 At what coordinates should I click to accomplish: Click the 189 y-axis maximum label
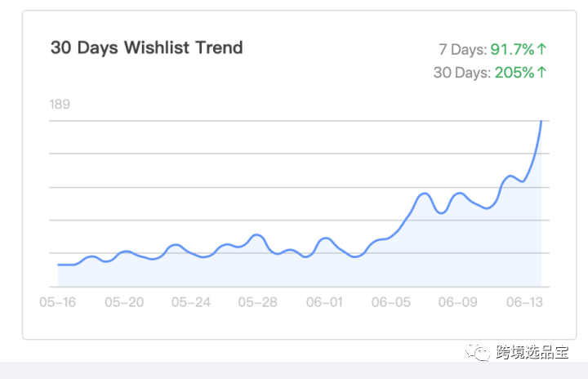coord(60,104)
